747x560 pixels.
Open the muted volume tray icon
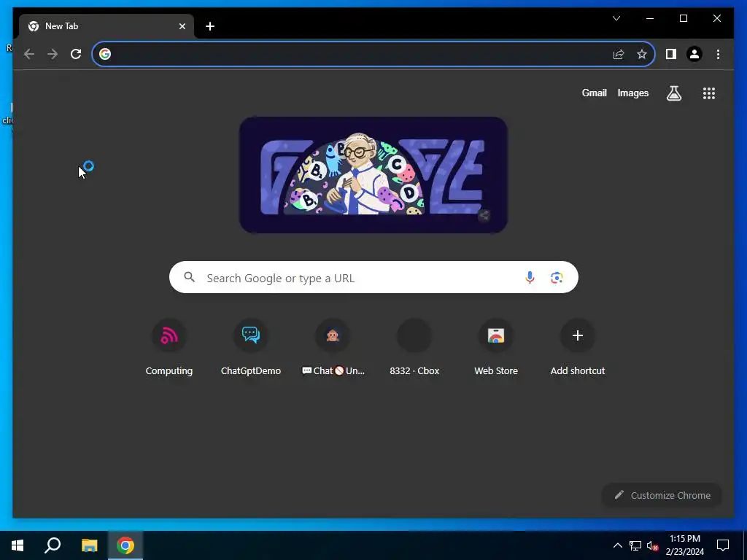652,545
